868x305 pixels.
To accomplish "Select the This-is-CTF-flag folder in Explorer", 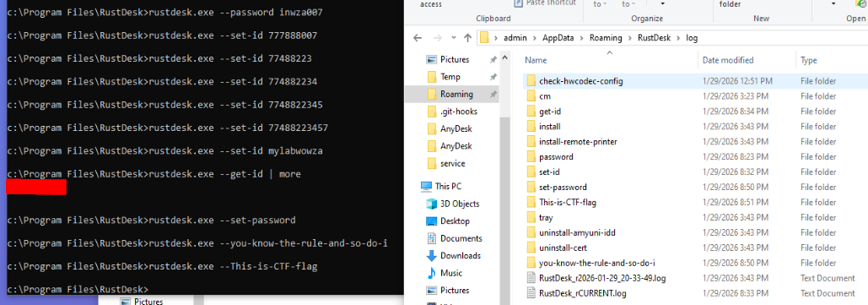I will click(x=568, y=203).
